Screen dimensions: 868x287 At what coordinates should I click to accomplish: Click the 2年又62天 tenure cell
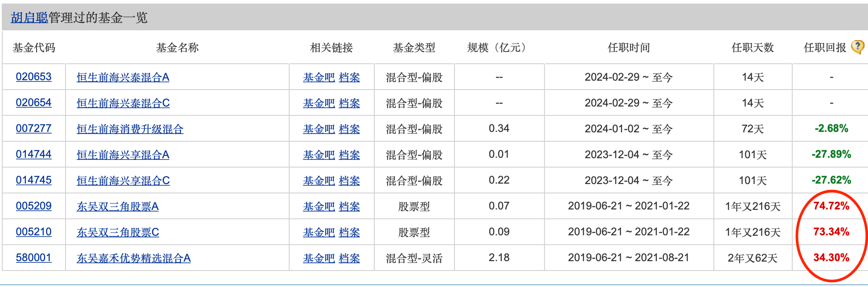click(x=753, y=258)
